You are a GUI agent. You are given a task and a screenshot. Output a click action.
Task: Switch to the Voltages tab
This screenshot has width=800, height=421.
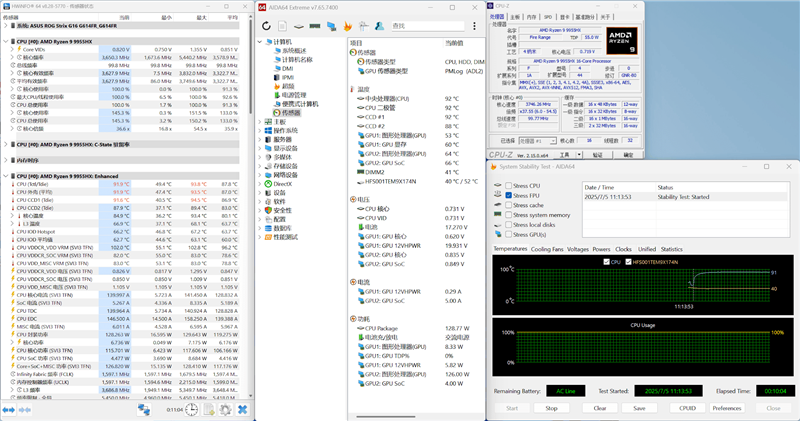coord(578,250)
